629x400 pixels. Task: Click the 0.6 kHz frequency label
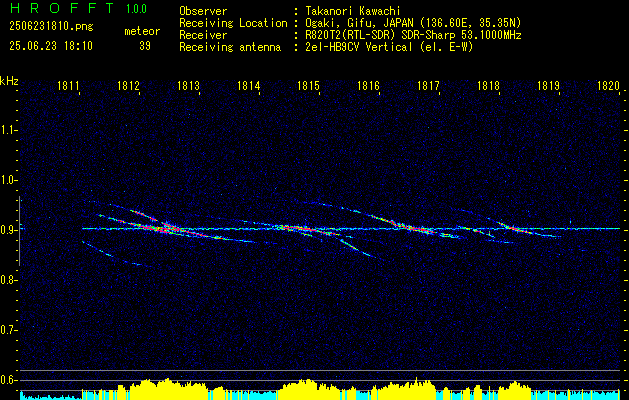tap(8, 380)
